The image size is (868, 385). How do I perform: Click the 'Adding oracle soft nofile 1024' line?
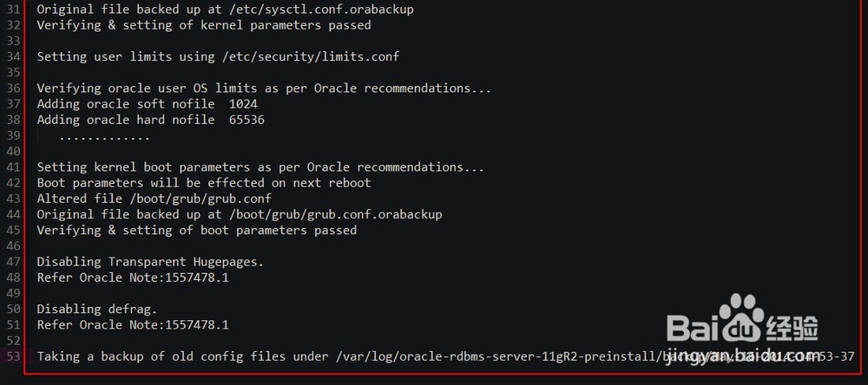point(148,104)
